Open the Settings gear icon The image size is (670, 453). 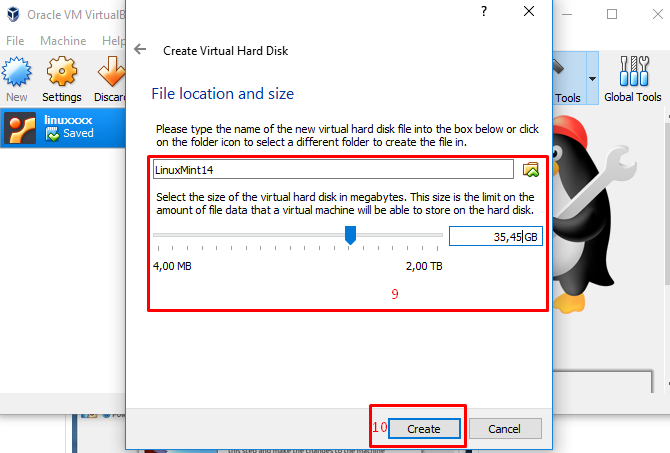[x=62, y=71]
